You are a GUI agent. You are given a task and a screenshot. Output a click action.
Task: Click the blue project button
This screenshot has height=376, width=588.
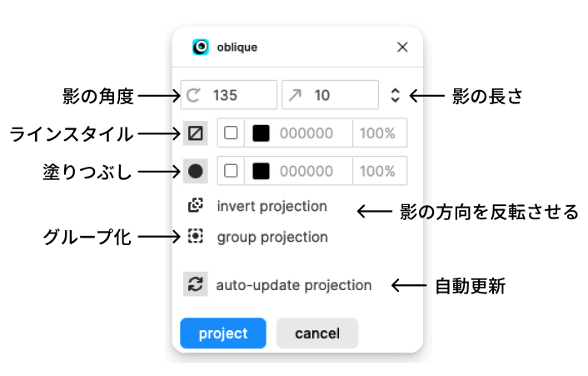(223, 333)
